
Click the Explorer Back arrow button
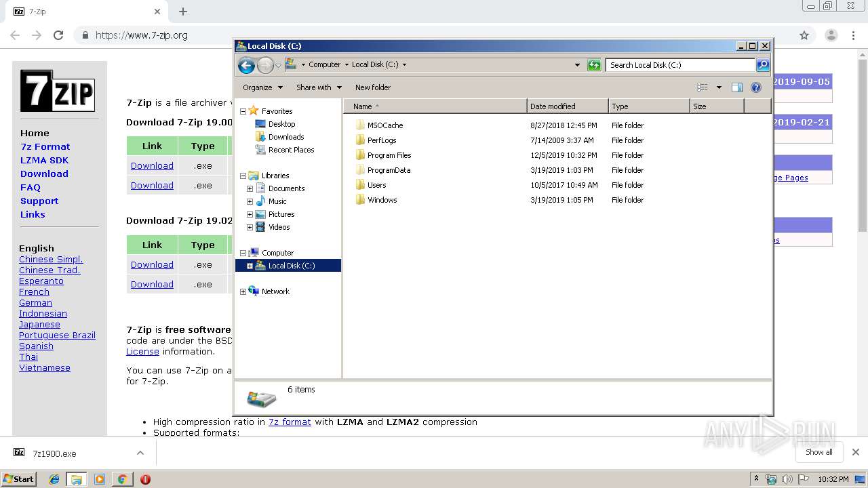(246, 65)
